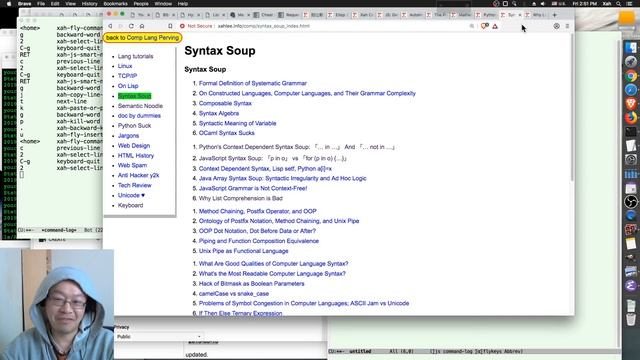This screenshot has width=640, height=360.
Task: Open OBS Studio from the Dock
Action: [x=631, y=202]
